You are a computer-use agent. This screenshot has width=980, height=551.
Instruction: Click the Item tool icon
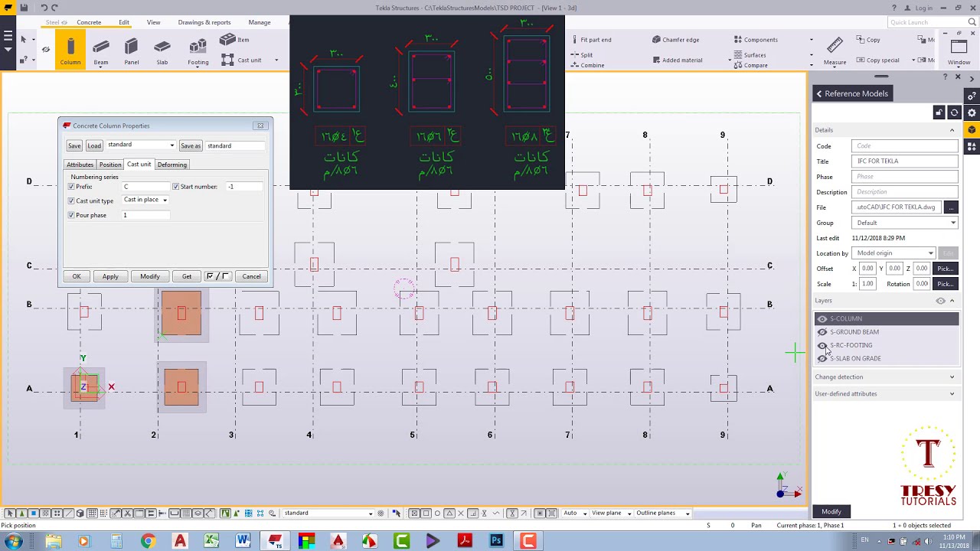[x=235, y=40]
